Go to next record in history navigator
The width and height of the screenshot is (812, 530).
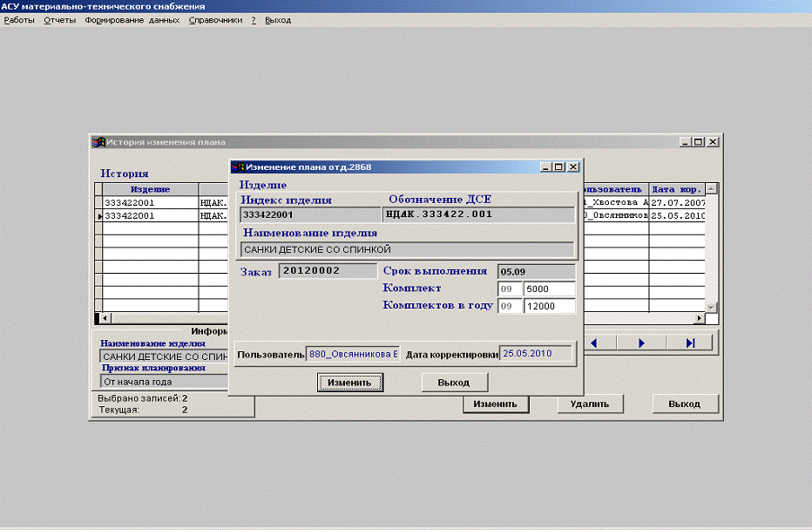pos(641,343)
